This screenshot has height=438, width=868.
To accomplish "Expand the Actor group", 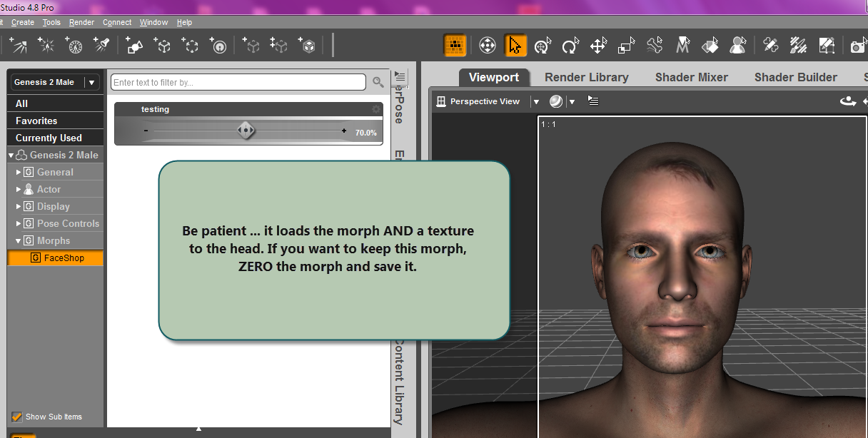I will pyautogui.click(x=19, y=189).
